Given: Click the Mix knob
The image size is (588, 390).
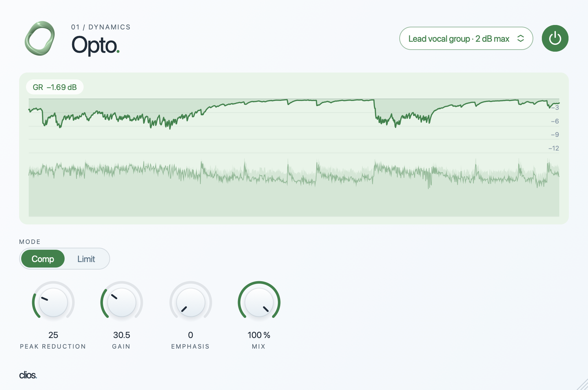Looking at the screenshot, I should (x=259, y=302).
